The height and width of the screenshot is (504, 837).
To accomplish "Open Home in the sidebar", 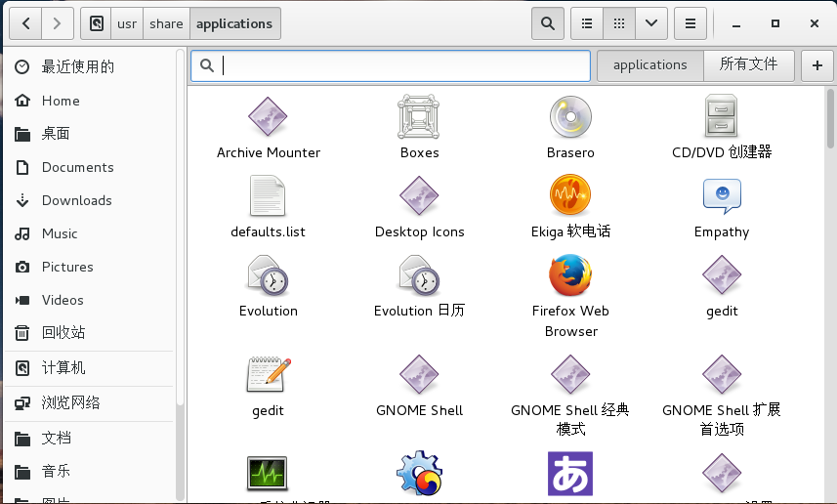I will [89, 101].
